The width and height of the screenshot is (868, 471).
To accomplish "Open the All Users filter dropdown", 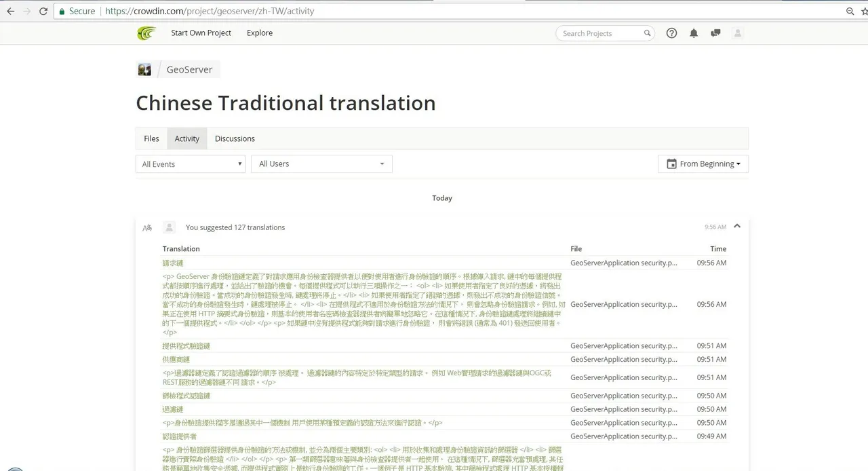I will 321,164.
